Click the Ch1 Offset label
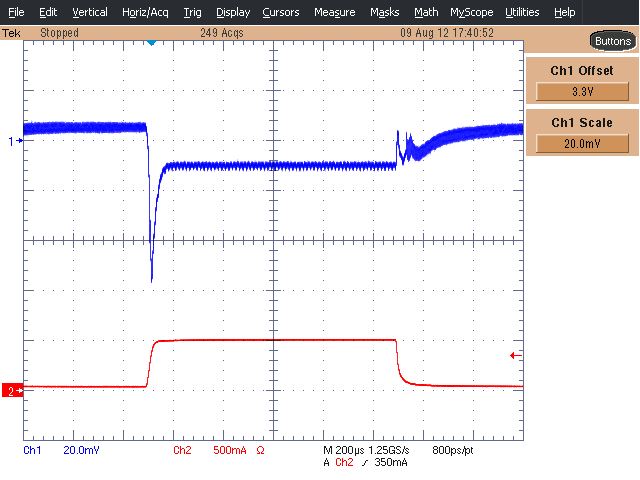This screenshot has height=480, width=640. (x=582, y=71)
